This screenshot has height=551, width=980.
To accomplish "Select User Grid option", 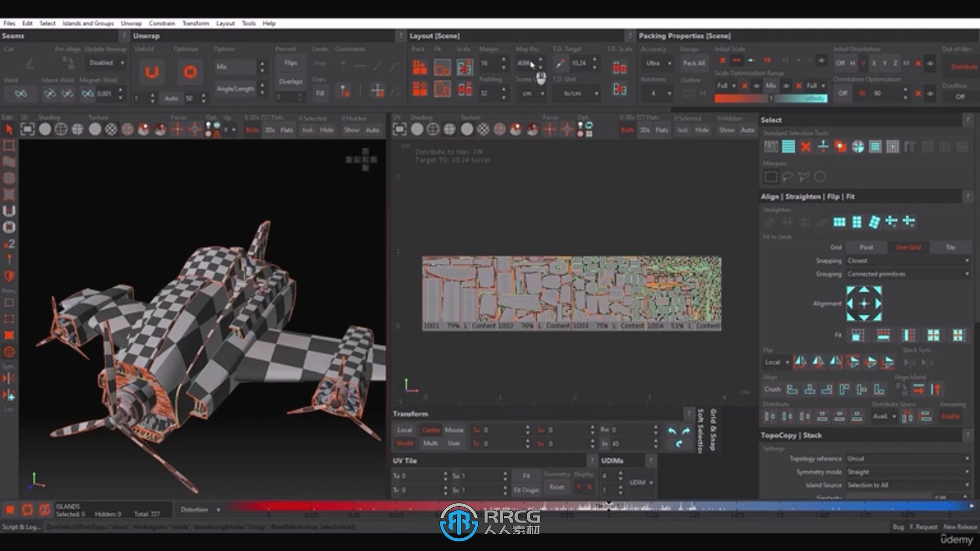I will (909, 247).
